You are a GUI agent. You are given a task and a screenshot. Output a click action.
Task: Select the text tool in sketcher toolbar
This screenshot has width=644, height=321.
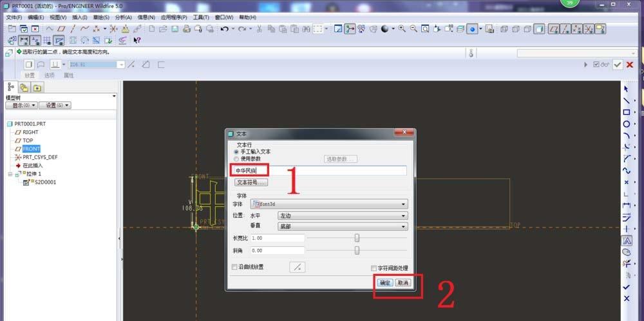(x=627, y=240)
